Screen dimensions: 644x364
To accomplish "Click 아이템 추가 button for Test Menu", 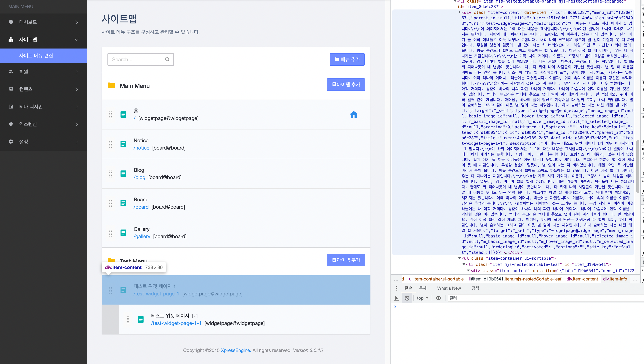I will [x=346, y=260].
